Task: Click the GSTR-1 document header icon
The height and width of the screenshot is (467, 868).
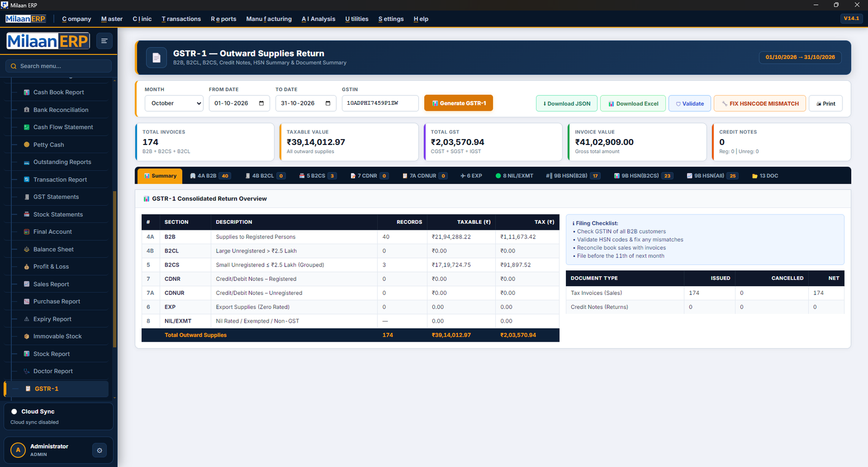Action: [156, 58]
